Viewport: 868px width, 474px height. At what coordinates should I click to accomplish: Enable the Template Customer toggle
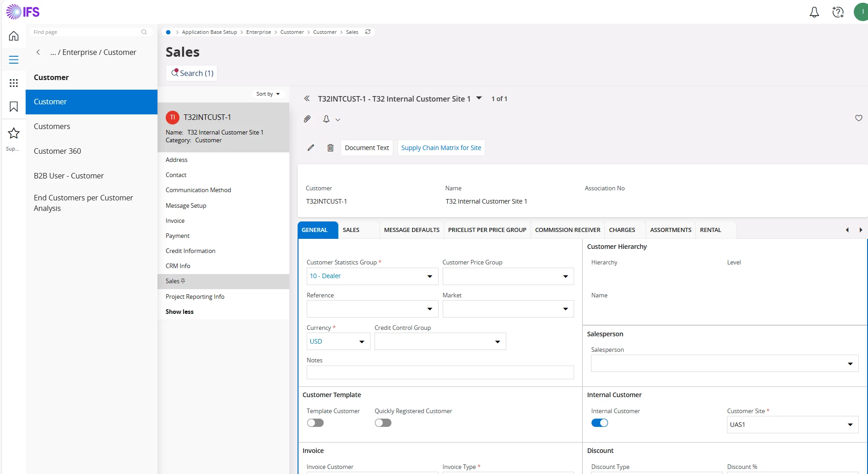click(x=315, y=423)
